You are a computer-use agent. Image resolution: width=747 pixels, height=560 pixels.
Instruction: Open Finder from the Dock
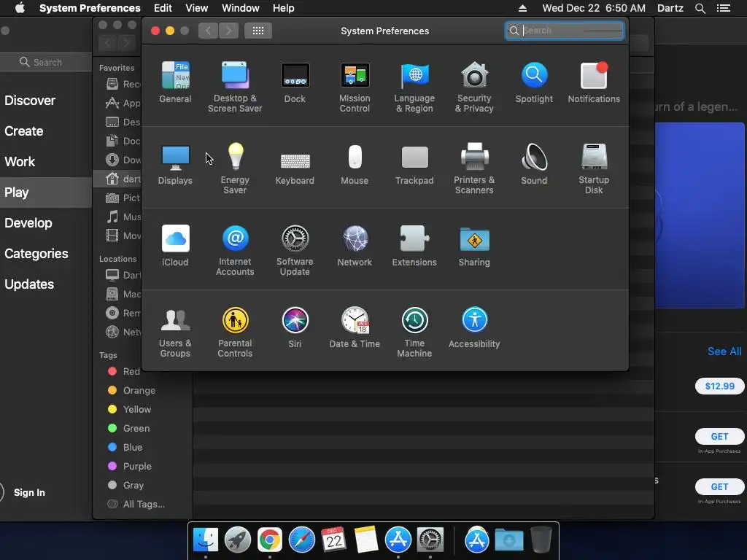(205, 540)
